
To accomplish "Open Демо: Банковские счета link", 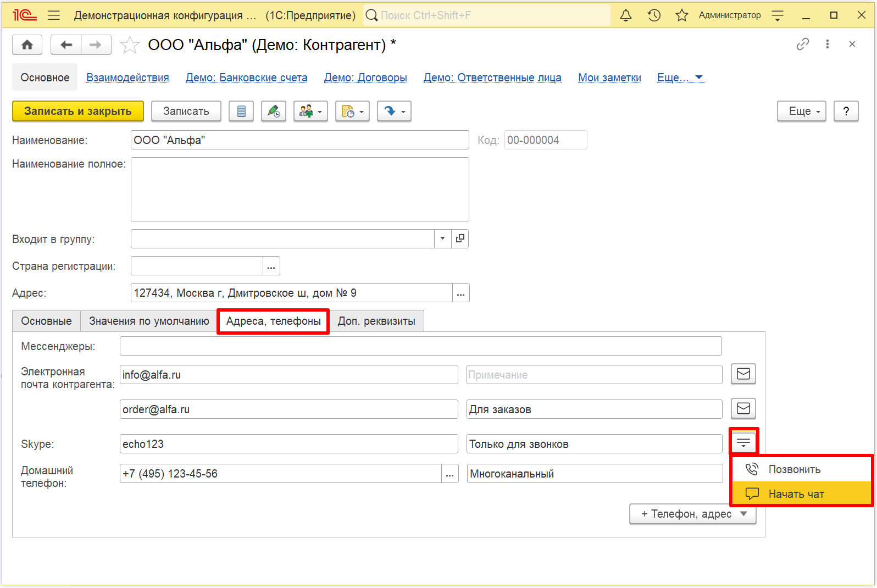I will coord(246,77).
